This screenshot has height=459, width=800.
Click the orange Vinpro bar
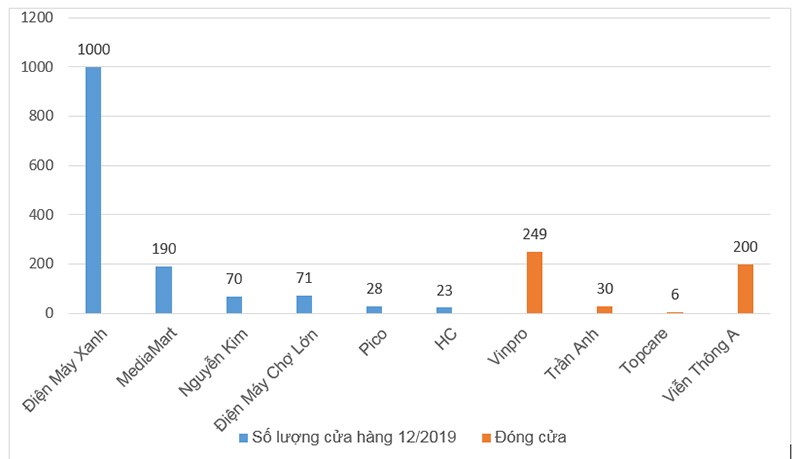(x=534, y=282)
